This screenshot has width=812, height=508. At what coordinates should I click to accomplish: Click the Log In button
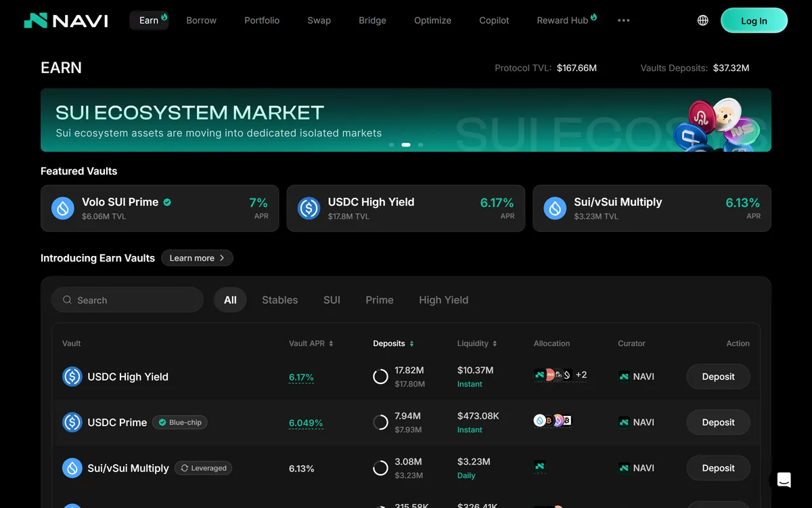[x=754, y=20]
